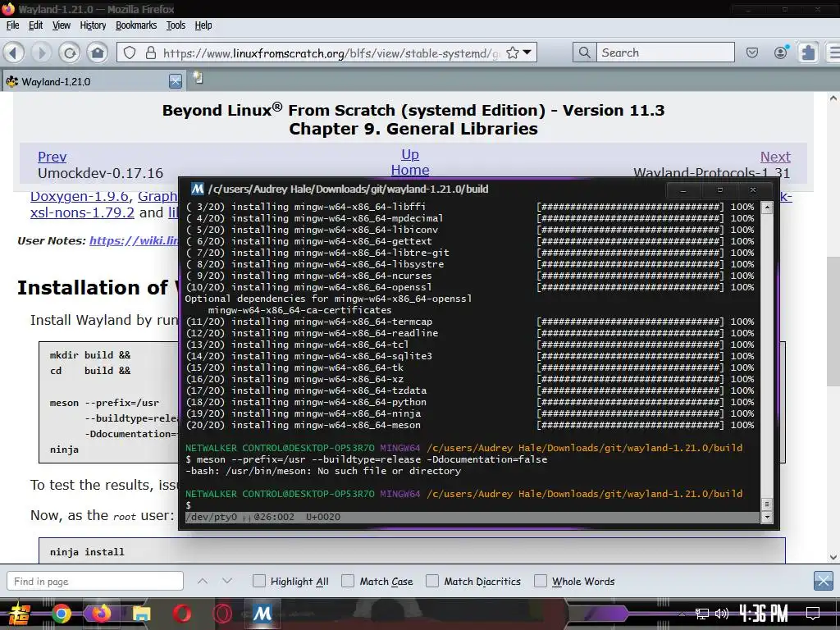Viewport: 840px width, 630px height.
Task: Click into the Firefox Search box
Action: [x=665, y=52]
